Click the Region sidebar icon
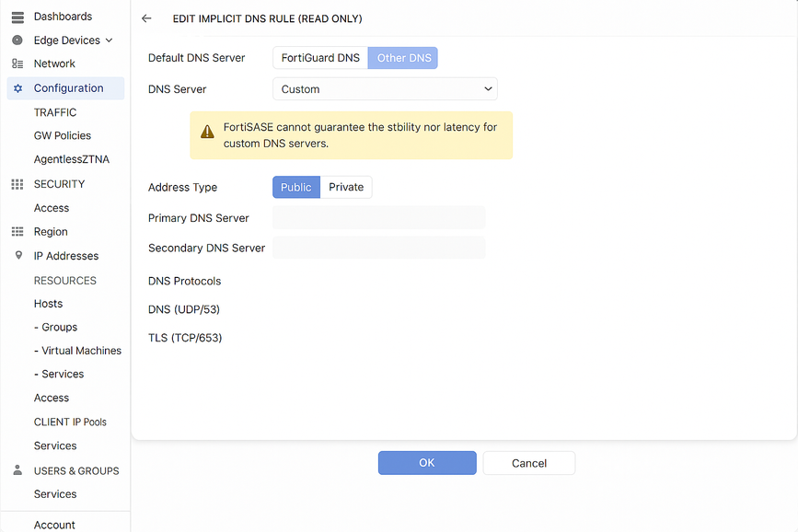 pyautogui.click(x=17, y=232)
